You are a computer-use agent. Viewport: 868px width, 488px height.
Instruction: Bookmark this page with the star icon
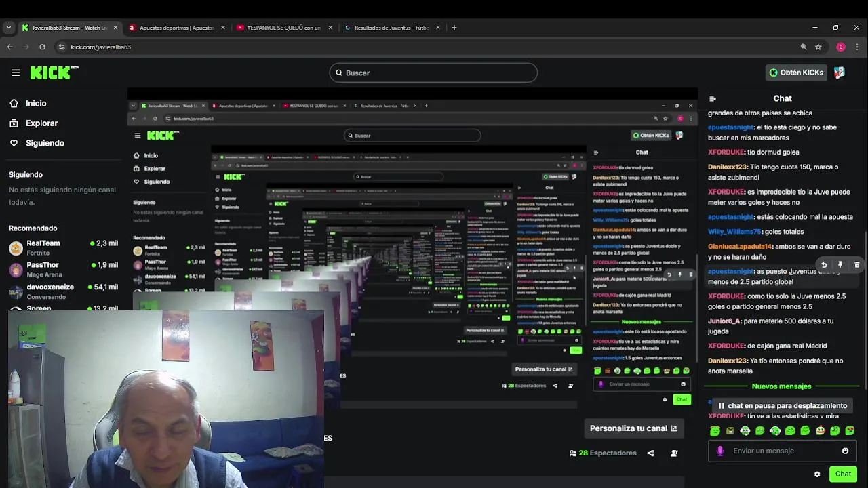(818, 47)
